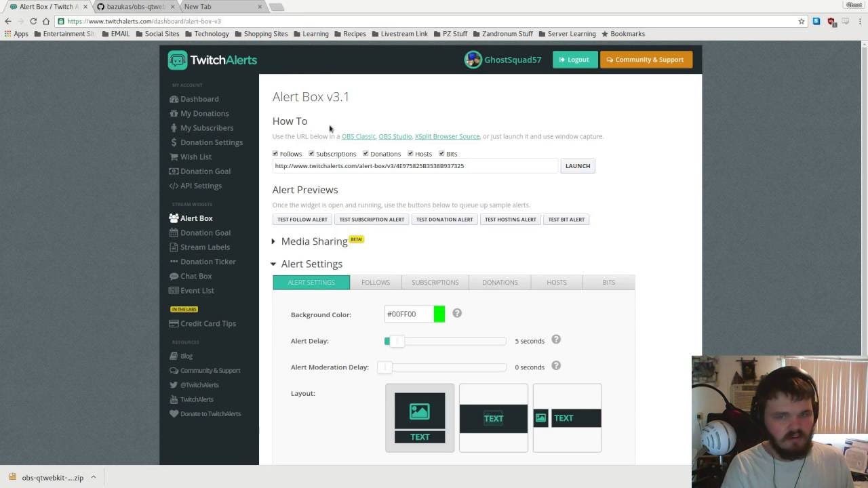Select image-above-text layout thumbnail
This screenshot has width=868, height=488.
420,418
